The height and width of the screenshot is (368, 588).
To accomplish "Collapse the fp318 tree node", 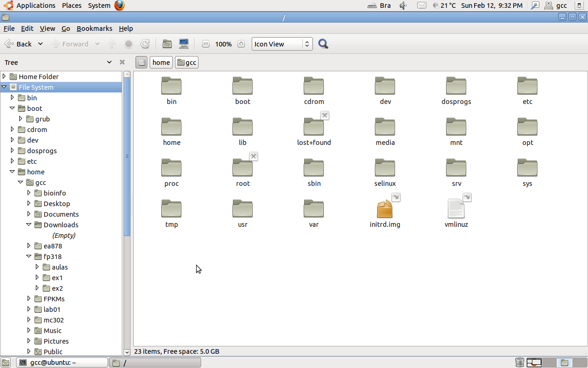I will 29,256.
